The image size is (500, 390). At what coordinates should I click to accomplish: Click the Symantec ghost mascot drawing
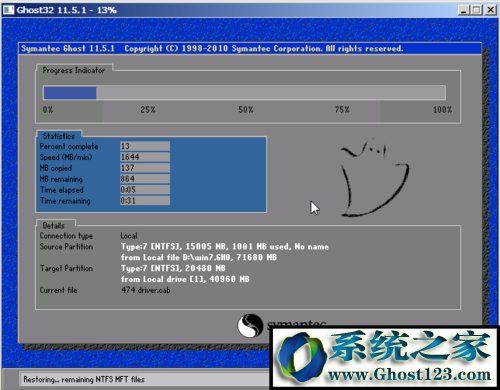(x=374, y=178)
